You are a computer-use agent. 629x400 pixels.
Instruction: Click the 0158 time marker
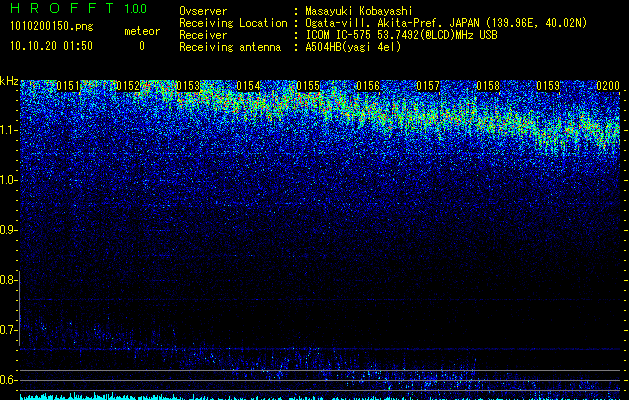coord(488,86)
